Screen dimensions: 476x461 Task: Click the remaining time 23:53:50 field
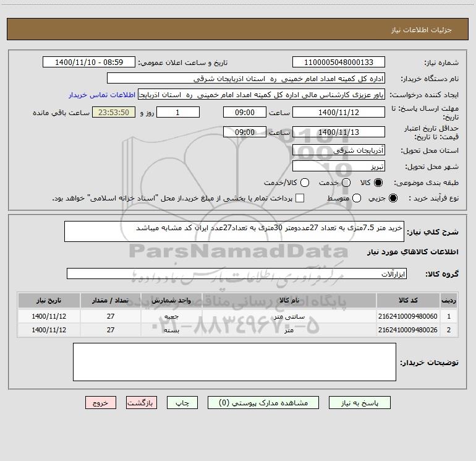114,112
